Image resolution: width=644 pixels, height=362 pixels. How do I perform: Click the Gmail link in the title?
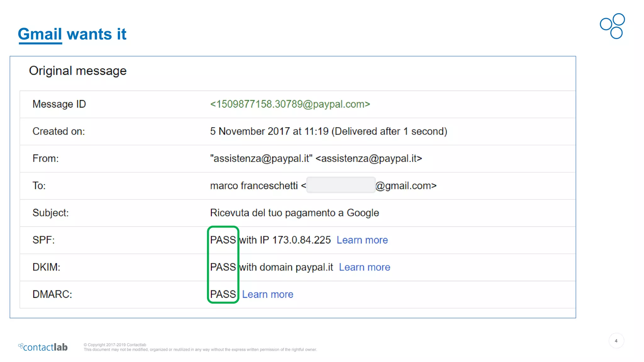[40, 34]
